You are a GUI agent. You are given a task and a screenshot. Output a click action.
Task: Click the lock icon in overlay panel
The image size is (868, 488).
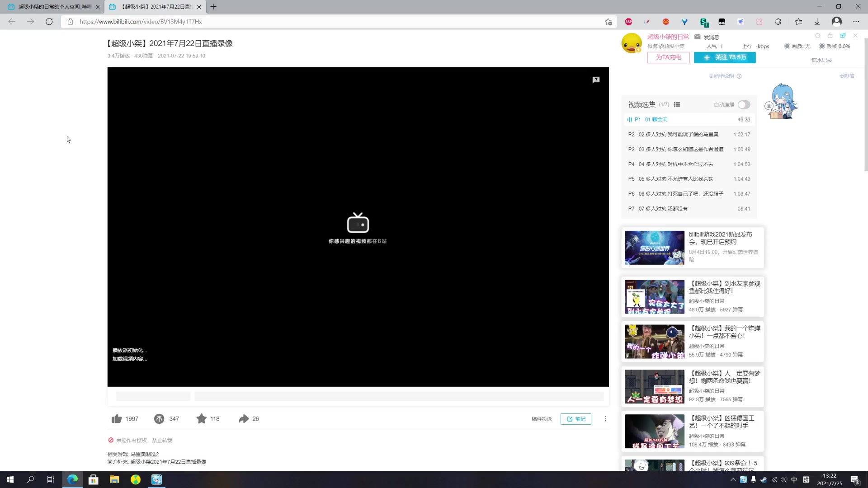tap(830, 36)
